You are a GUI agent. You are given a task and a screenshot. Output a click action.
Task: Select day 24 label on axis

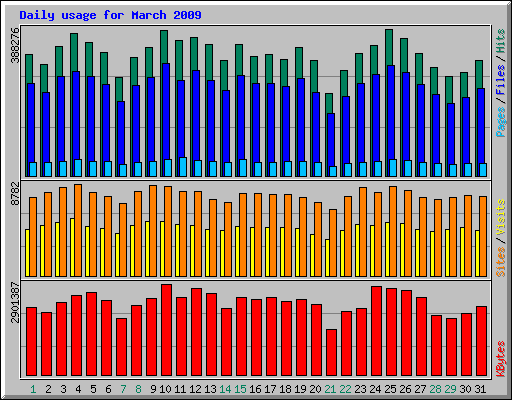tap(375, 389)
